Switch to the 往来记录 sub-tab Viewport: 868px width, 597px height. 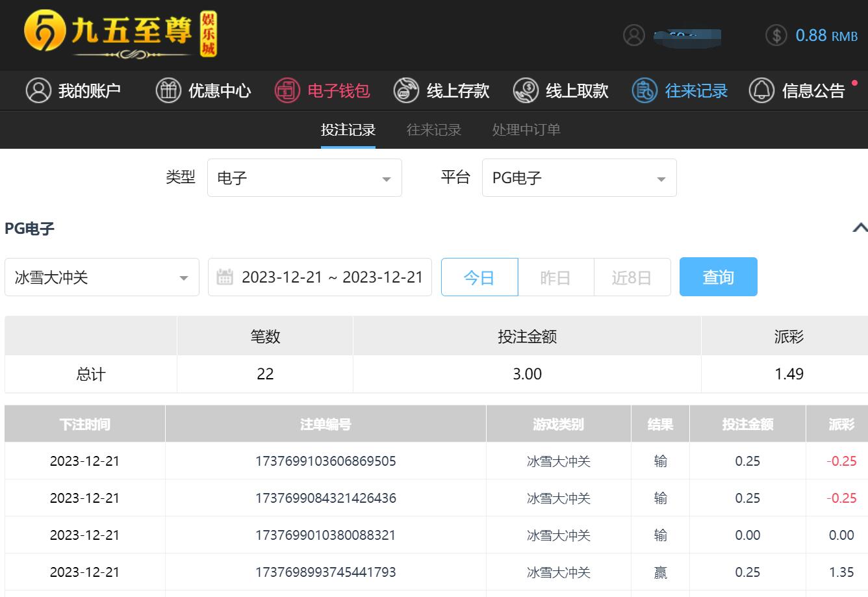[434, 130]
